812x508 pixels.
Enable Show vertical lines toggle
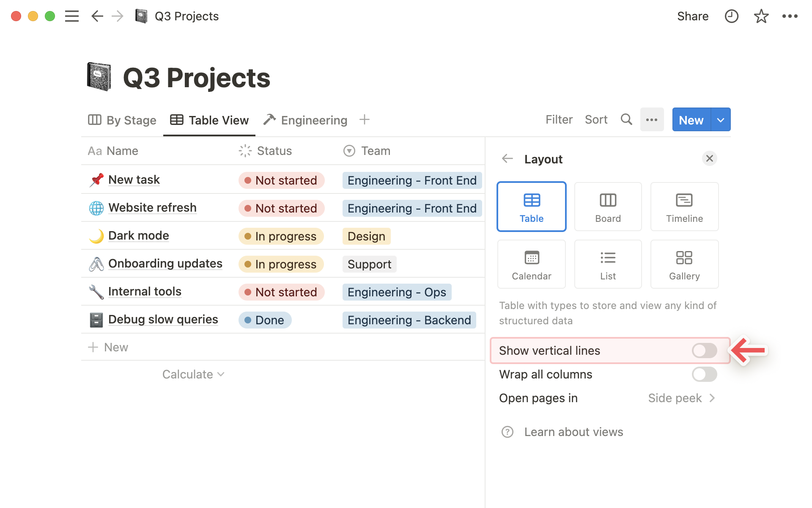point(704,351)
